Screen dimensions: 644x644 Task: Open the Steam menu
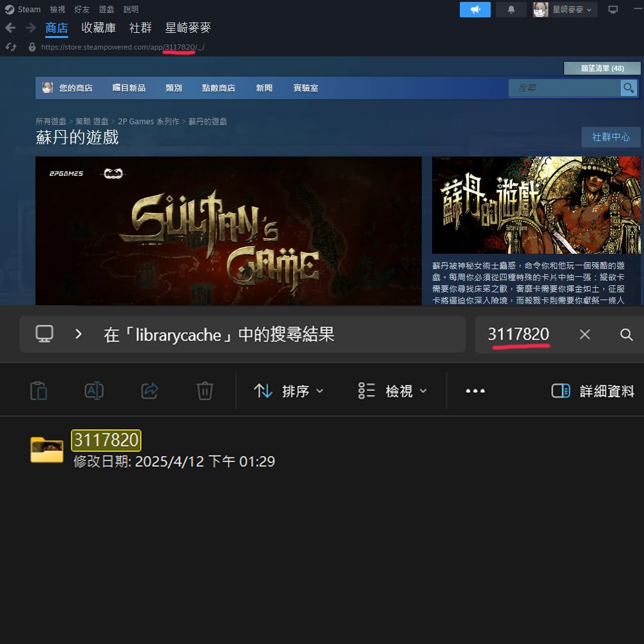click(29, 9)
